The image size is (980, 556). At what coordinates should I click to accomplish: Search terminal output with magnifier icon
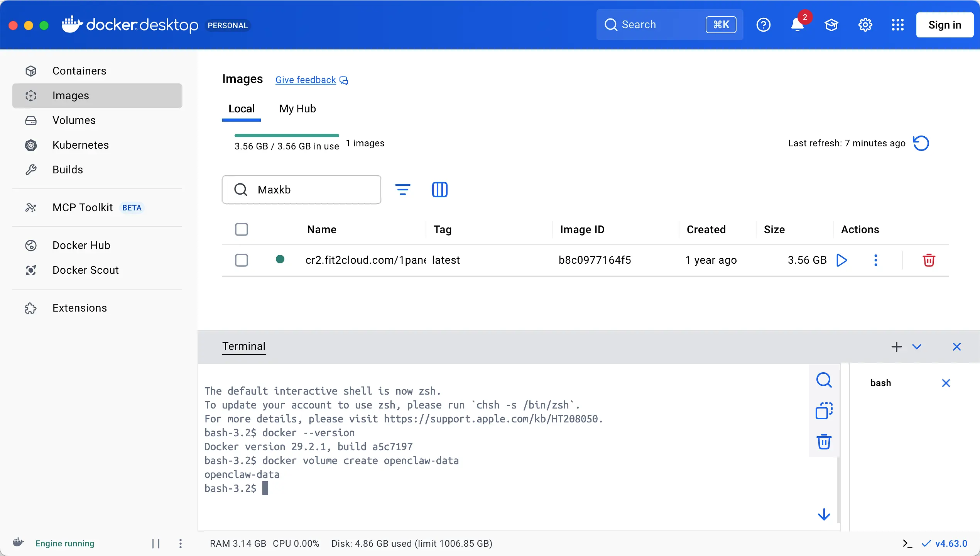824,380
